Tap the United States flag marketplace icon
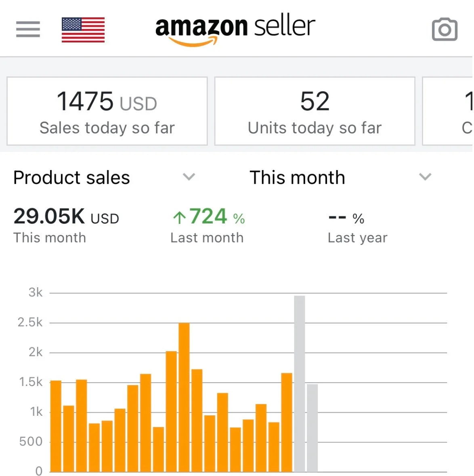This screenshot has width=474, height=476. 83,29
